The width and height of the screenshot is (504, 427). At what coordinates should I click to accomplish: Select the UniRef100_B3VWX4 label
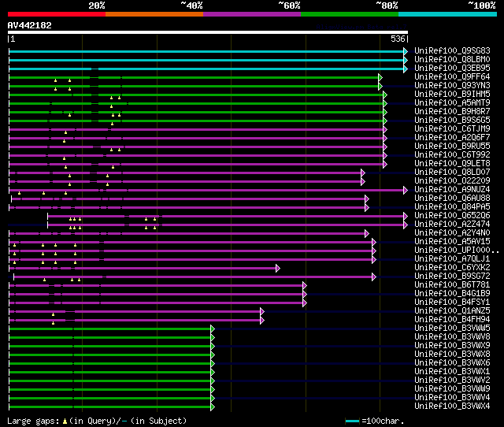pos(452,407)
